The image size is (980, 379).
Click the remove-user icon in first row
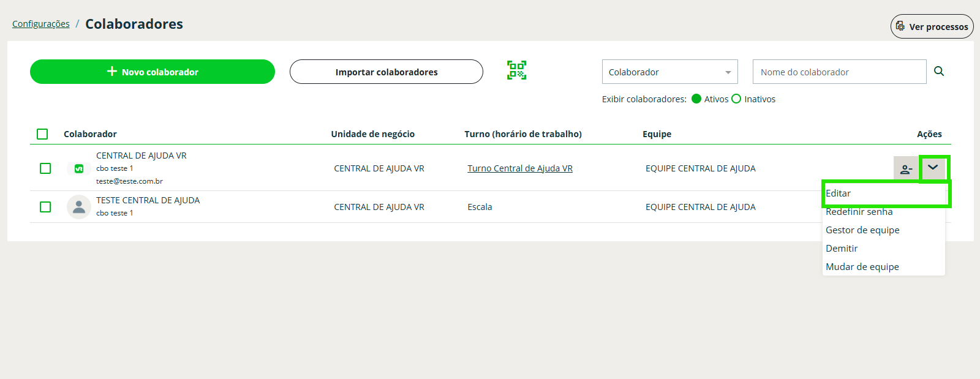tap(906, 168)
